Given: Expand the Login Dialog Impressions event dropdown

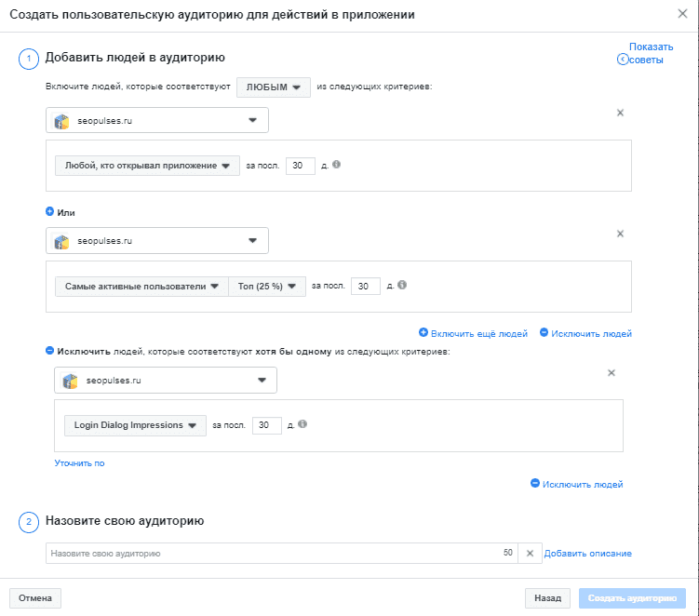Looking at the screenshot, I should [x=135, y=425].
